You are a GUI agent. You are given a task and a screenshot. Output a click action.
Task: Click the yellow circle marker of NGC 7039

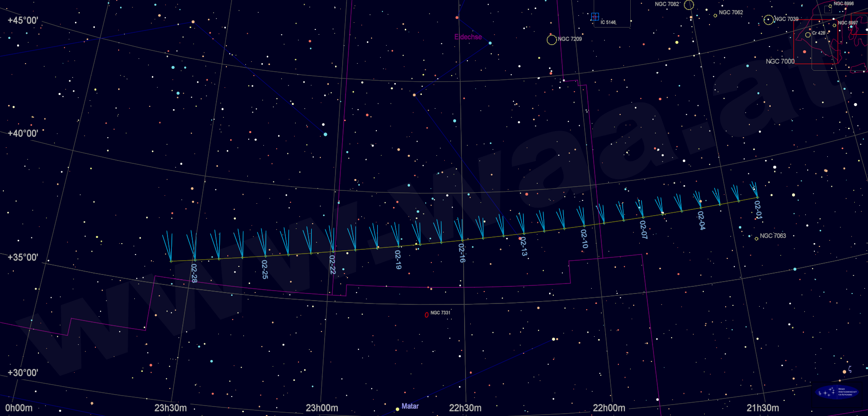coord(769,20)
